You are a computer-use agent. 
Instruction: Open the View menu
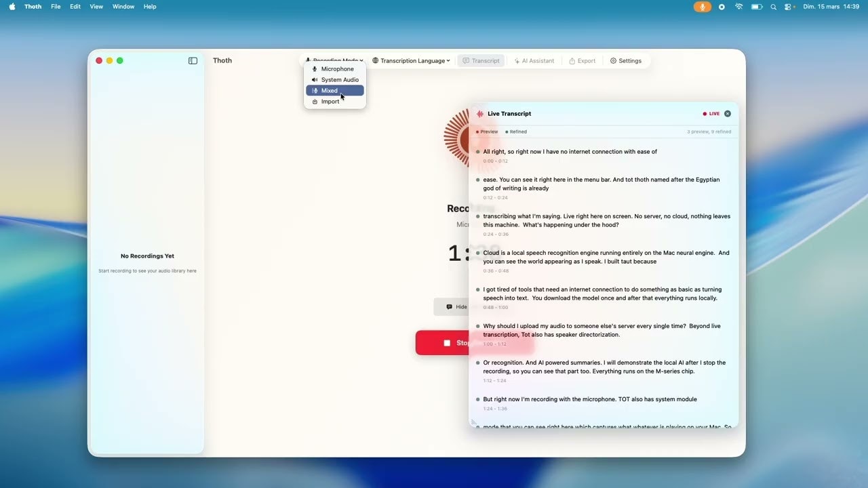pos(96,7)
